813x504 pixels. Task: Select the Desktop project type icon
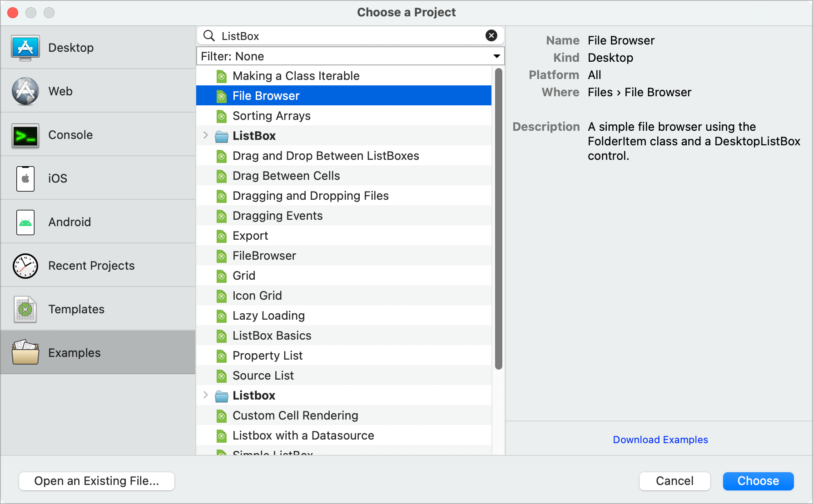(25, 47)
